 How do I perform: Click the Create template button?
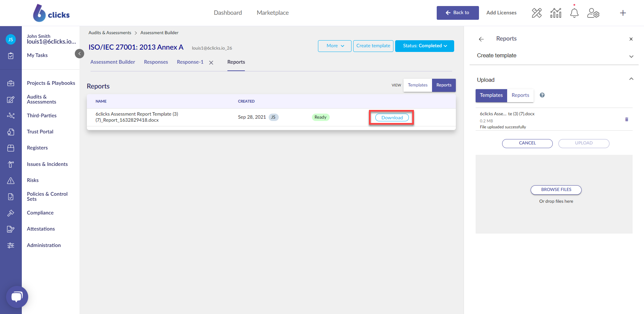click(x=373, y=46)
